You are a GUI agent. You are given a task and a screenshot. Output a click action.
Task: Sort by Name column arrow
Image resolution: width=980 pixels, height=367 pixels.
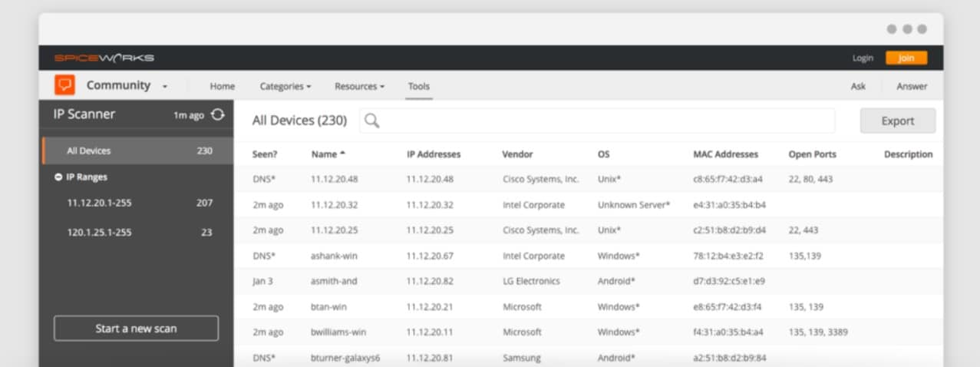pyautogui.click(x=343, y=154)
